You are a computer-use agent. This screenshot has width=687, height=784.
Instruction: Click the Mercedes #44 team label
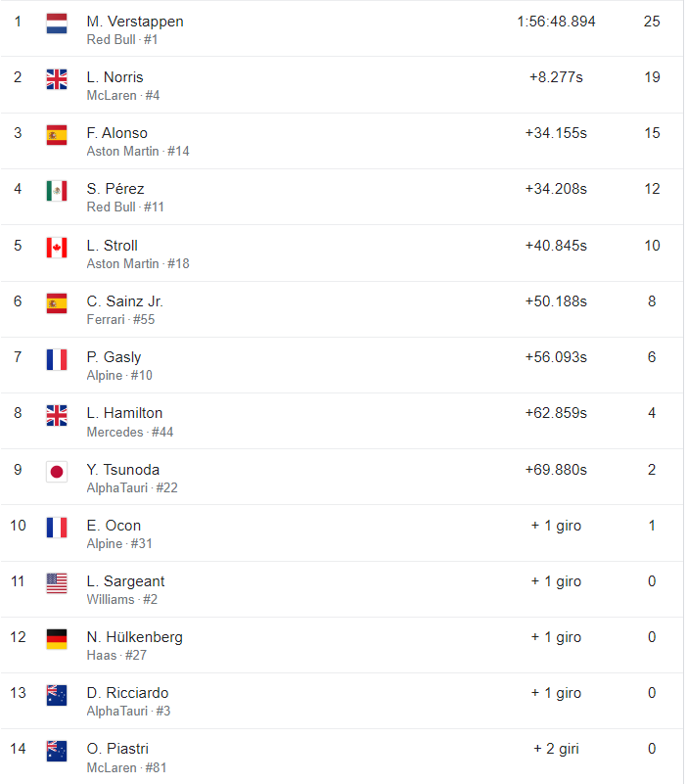130,432
